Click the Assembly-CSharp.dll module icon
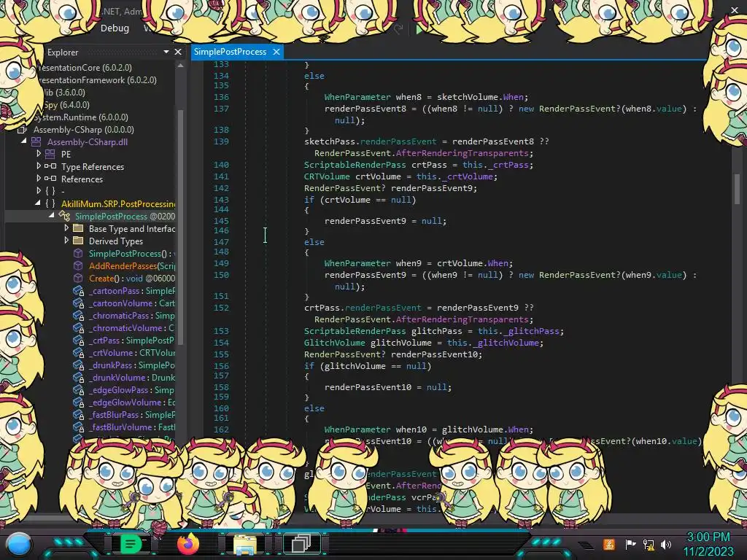The height and width of the screenshot is (560, 747). pyautogui.click(x=36, y=142)
